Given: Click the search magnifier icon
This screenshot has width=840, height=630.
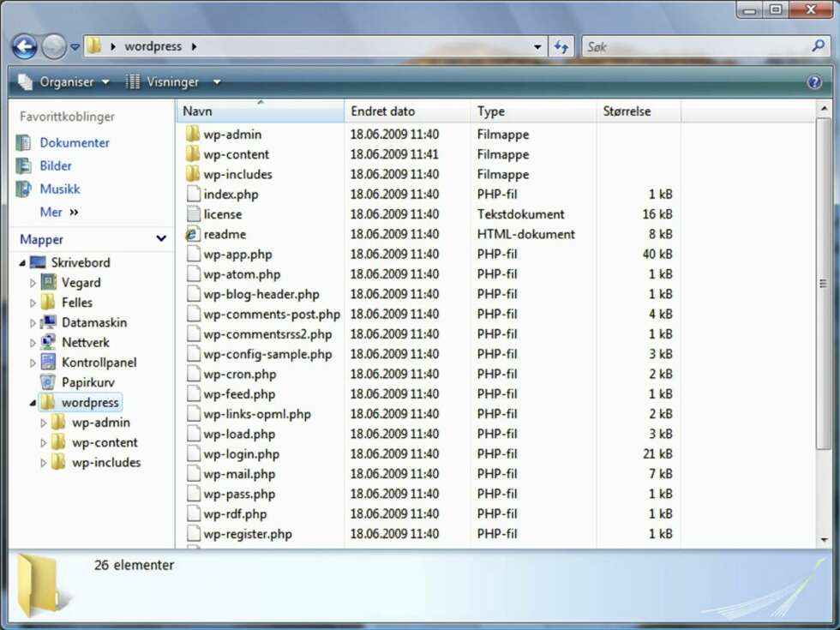Looking at the screenshot, I should pos(818,46).
